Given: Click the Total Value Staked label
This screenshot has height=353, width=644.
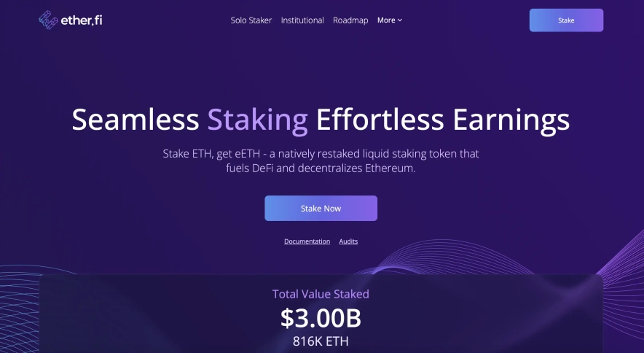Looking at the screenshot, I should [x=321, y=295].
